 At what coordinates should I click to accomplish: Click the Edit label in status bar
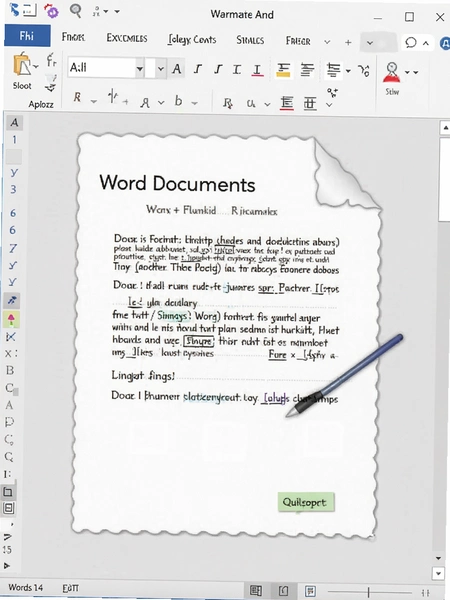coord(70,588)
